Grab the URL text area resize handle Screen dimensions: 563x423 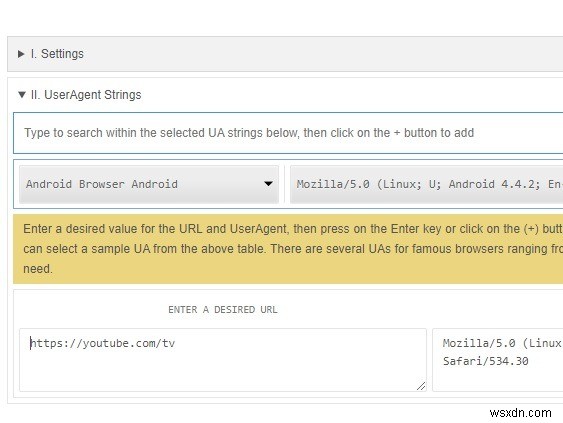(x=421, y=386)
